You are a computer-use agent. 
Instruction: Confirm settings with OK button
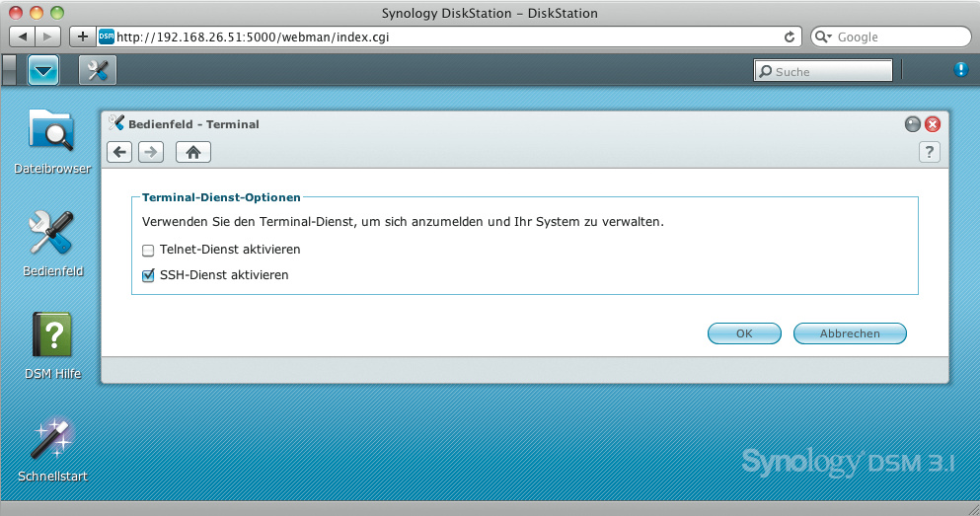click(744, 333)
